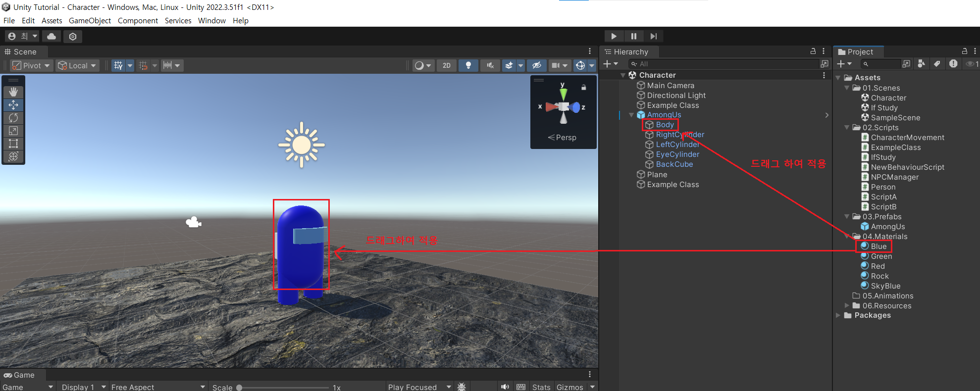Open draw mode shading dropdown
The height and width of the screenshot is (391, 980).
point(422,65)
